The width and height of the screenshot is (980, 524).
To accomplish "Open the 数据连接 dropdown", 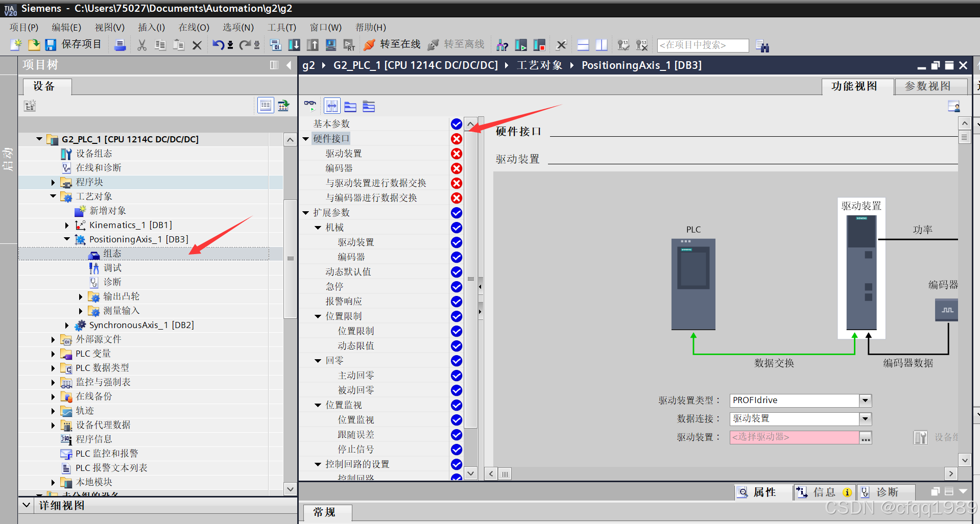I will 865,419.
